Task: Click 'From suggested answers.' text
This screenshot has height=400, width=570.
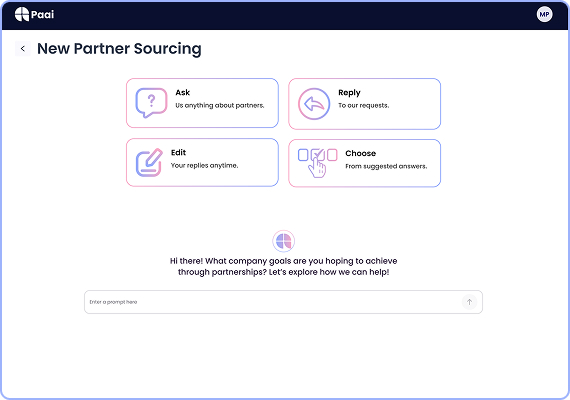Action: [386, 166]
